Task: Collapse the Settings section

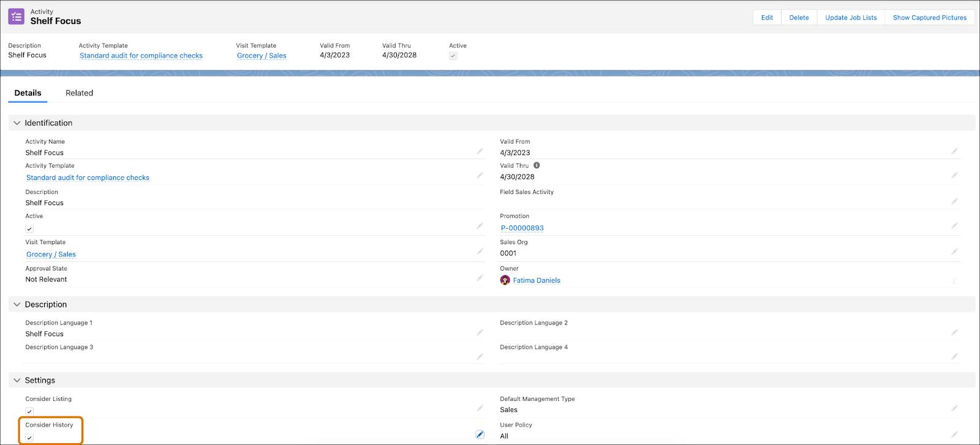Action: click(17, 380)
